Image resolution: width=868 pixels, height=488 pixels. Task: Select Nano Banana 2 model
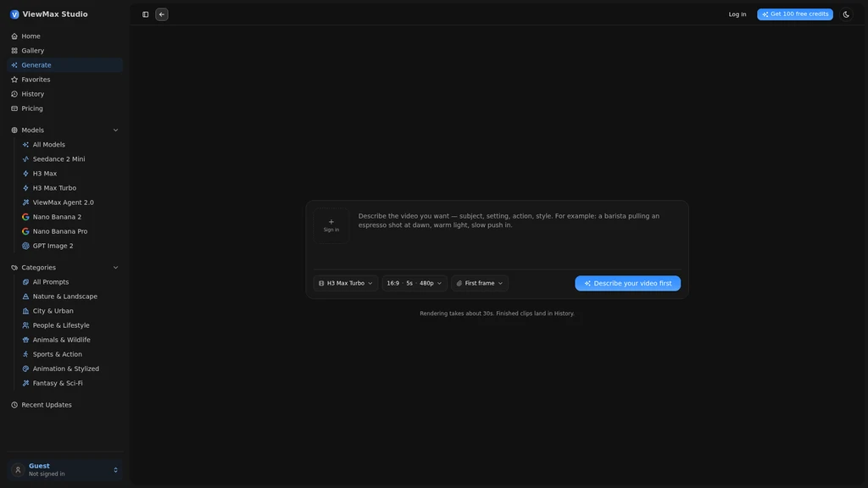(x=70, y=217)
